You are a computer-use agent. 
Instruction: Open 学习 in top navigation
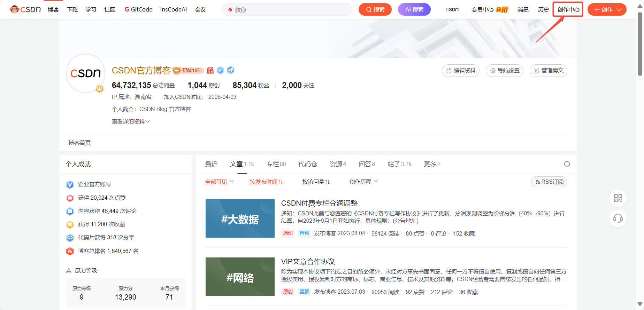[91, 9]
